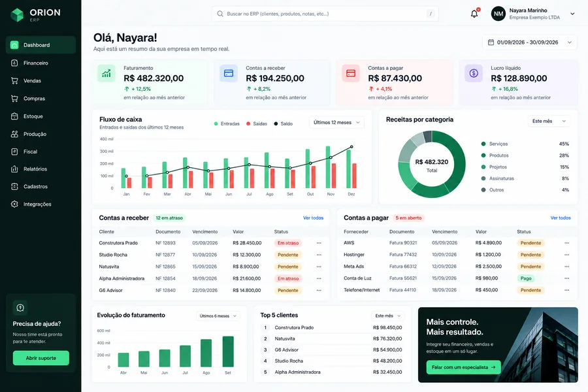Toggle the Saídas legend in Fluxo de caixa

tap(257, 123)
